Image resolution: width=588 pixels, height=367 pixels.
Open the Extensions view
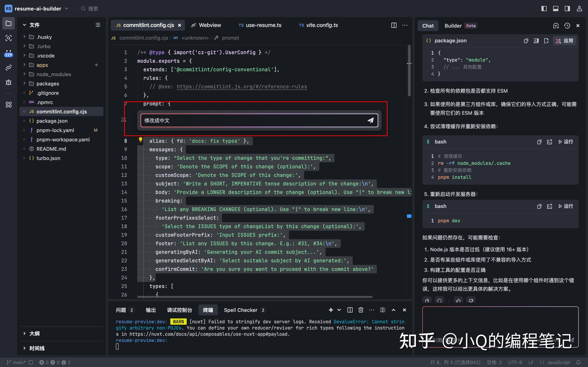point(8,104)
